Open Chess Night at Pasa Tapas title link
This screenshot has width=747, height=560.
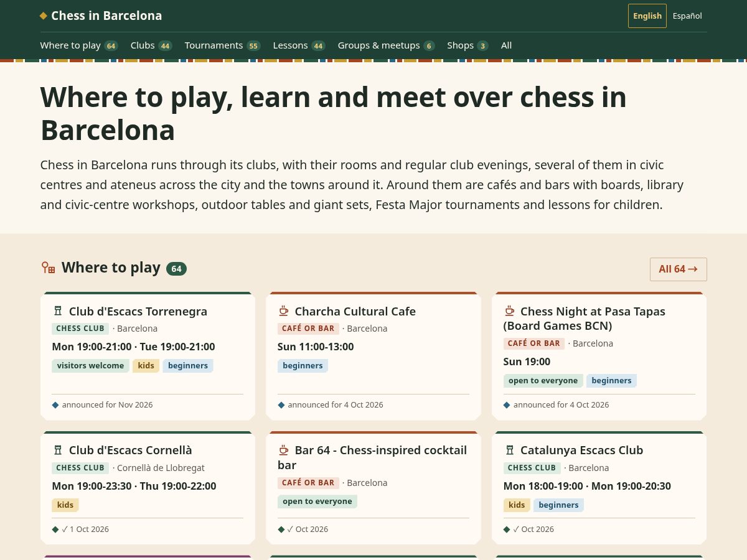(x=585, y=319)
